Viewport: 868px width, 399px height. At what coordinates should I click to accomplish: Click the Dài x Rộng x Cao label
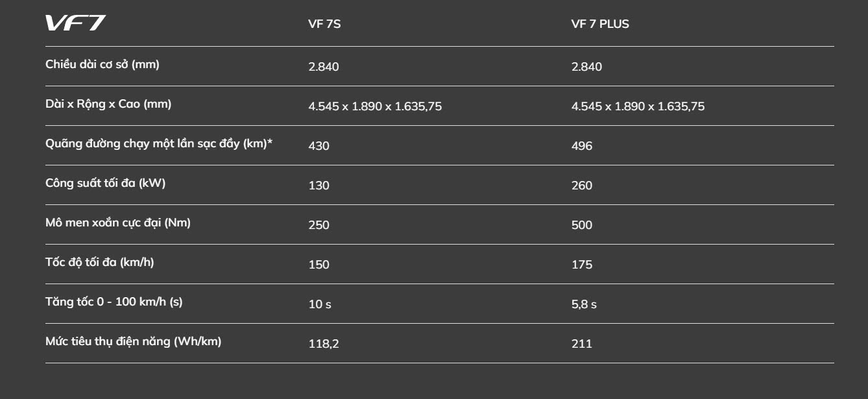[x=108, y=104]
